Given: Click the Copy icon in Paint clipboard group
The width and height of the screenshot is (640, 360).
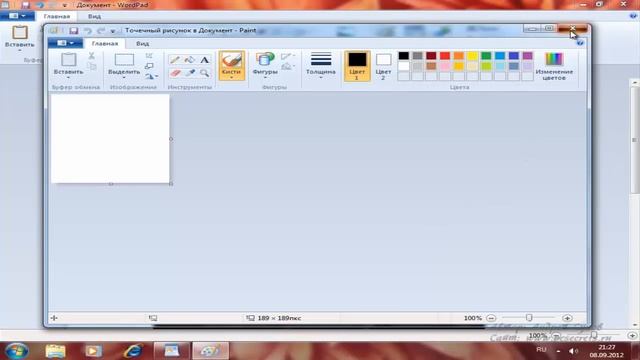Looking at the screenshot, I should (92, 67).
